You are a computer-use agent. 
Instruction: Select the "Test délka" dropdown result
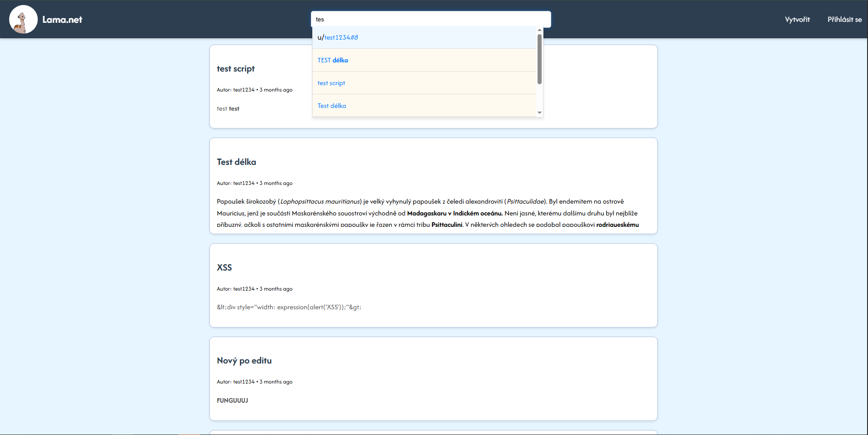pos(332,106)
